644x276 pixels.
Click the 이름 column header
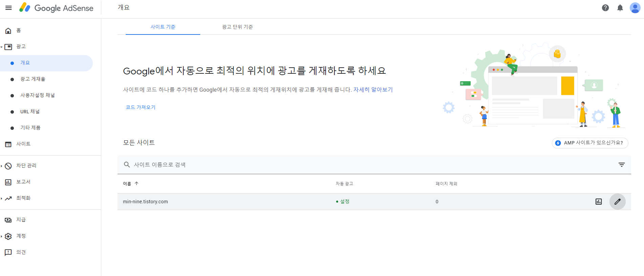127,184
